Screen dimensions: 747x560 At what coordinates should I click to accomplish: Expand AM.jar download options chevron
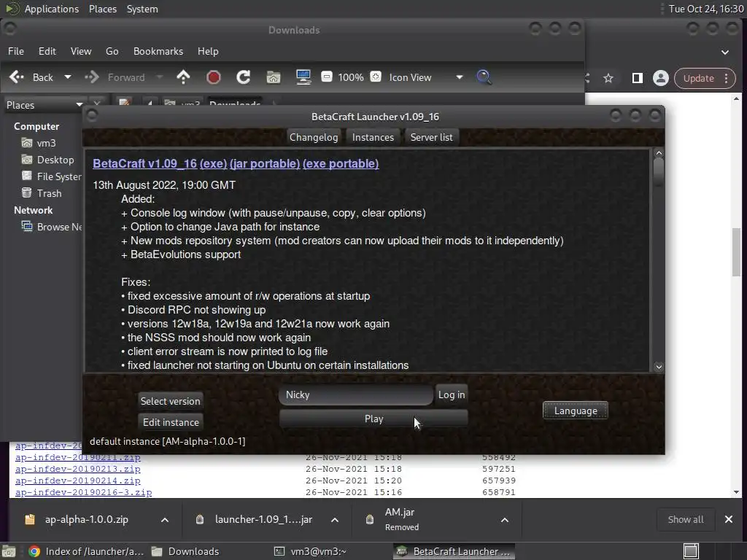point(505,519)
